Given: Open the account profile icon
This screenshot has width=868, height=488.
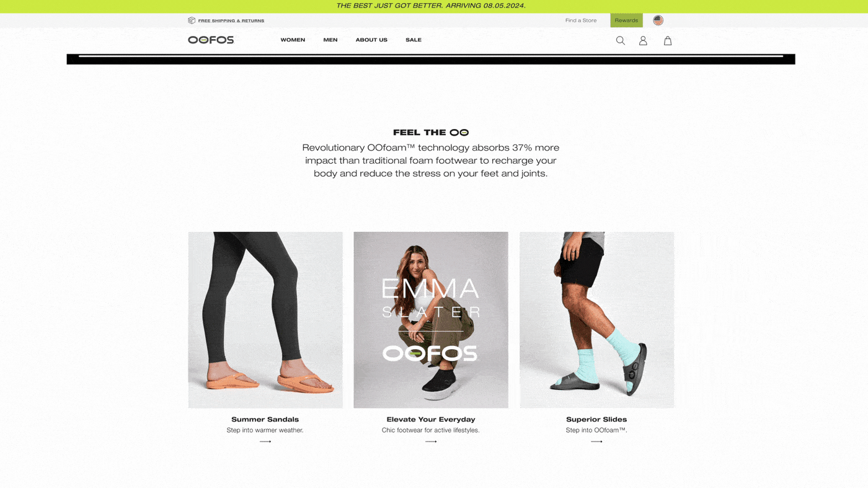Looking at the screenshot, I should pos(643,40).
